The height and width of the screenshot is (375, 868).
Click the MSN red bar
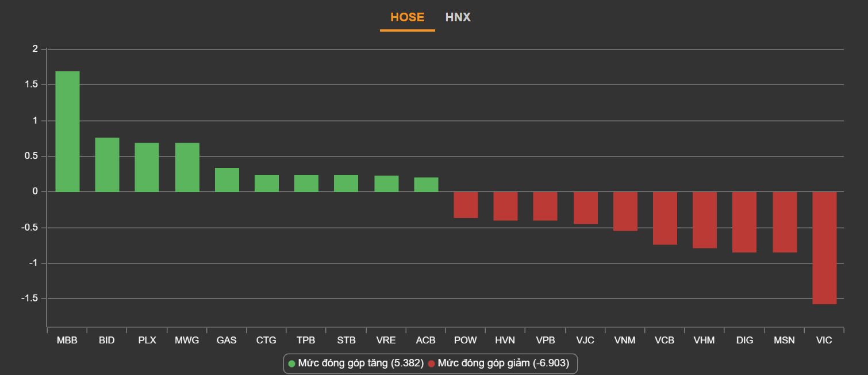784,222
